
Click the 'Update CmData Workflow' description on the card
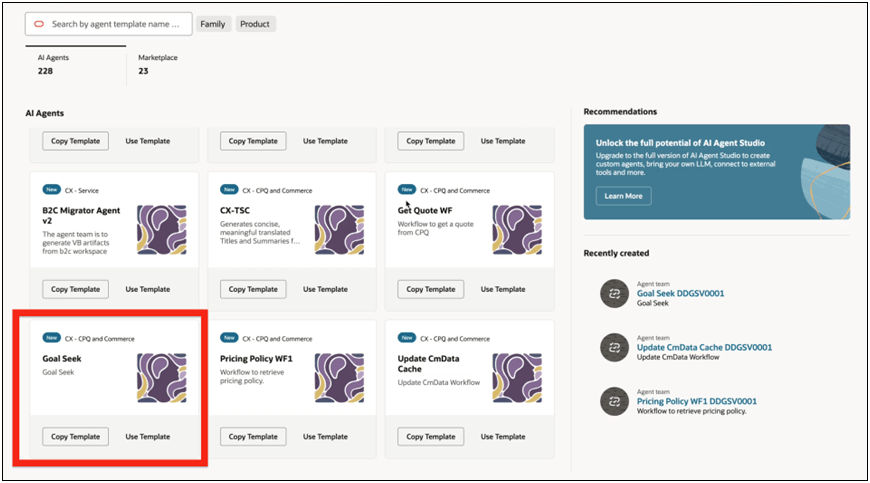click(x=439, y=382)
